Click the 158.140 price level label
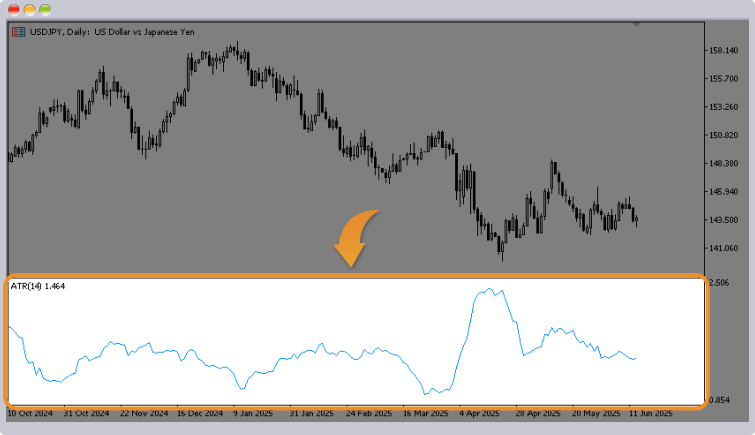755x435 pixels. click(723, 50)
